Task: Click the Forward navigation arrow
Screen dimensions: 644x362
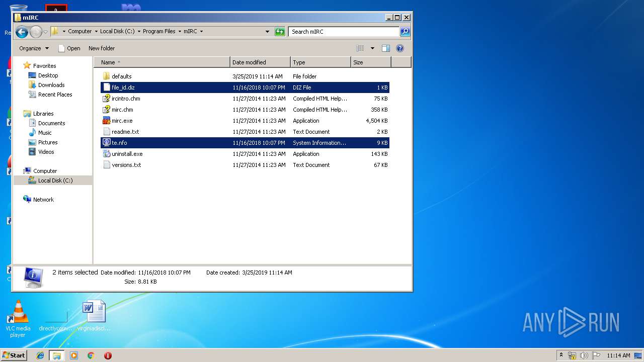Action: coord(36,32)
